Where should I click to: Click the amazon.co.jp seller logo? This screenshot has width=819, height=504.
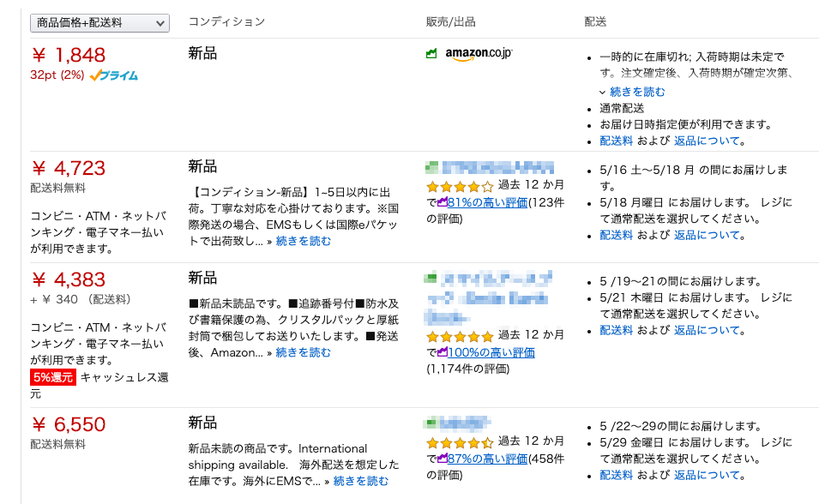point(478,54)
